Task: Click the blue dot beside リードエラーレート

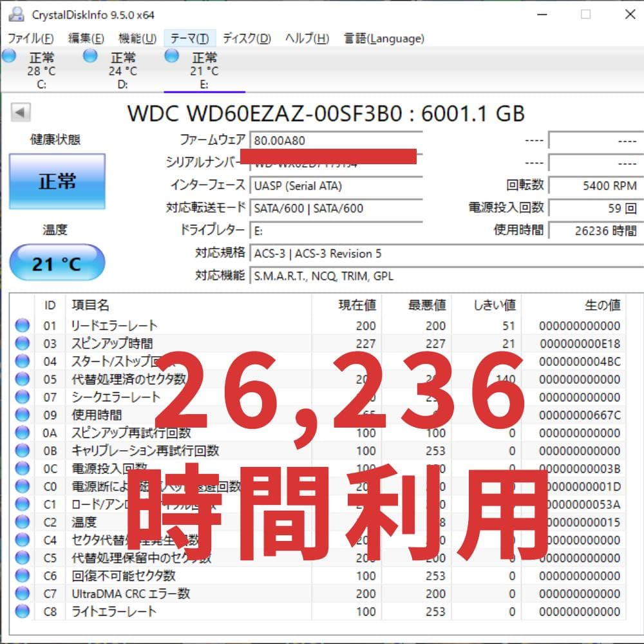Action: click(22, 325)
